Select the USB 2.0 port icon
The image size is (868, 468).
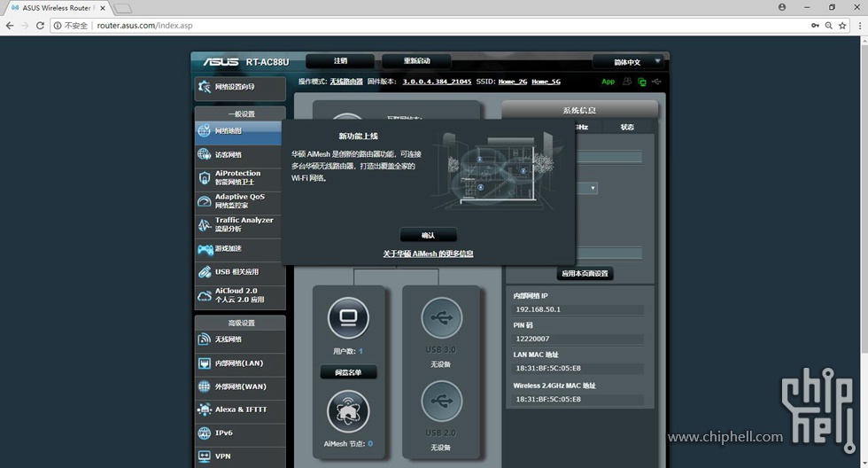coord(441,402)
